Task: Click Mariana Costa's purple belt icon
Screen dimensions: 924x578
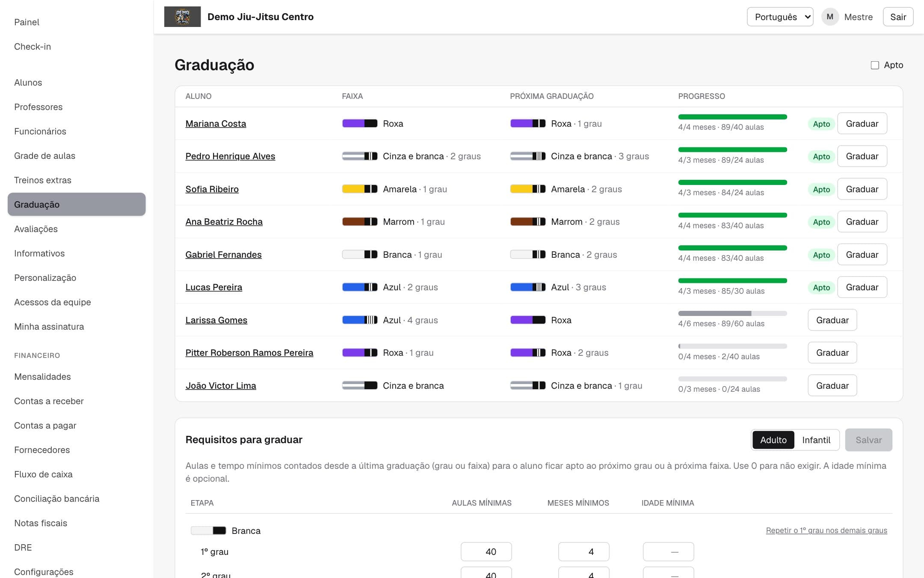Action: (x=360, y=124)
